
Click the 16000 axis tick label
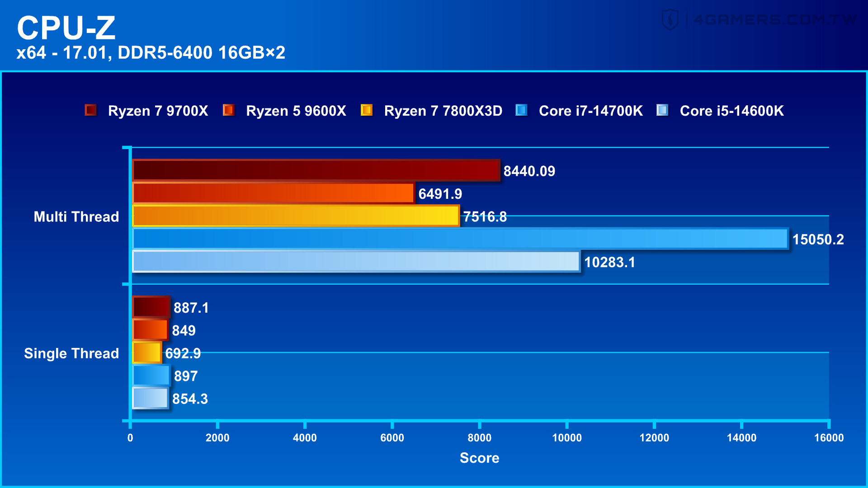[x=829, y=438]
